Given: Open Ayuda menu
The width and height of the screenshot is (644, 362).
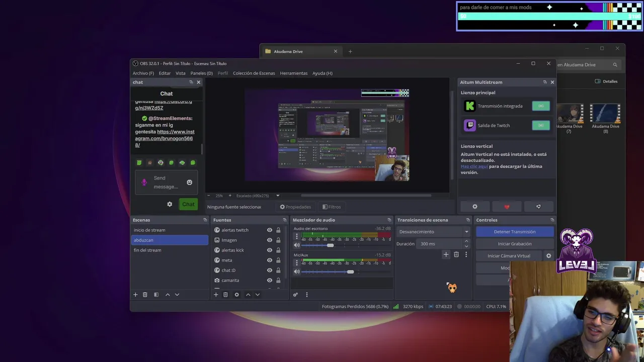Looking at the screenshot, I should (323, 73).
